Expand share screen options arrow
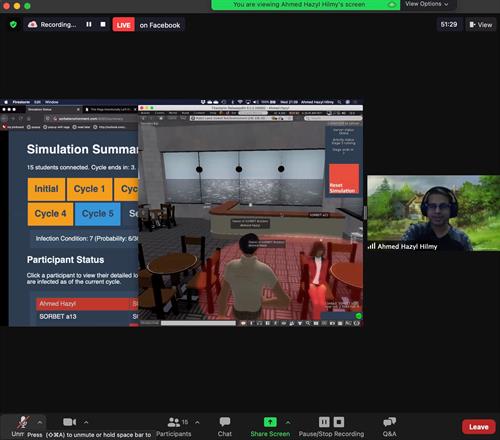The height and width of the screenshot is (440, 500). click(288, 422)
